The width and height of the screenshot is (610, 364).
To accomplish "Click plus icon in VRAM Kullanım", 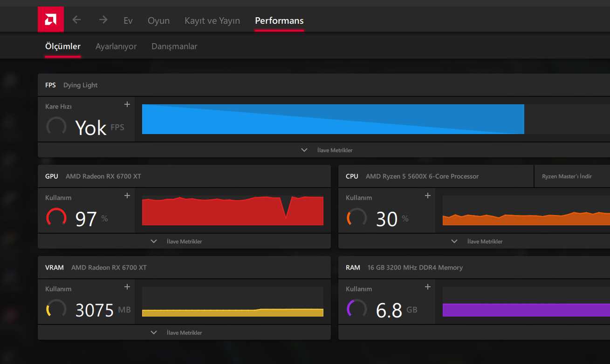I will [127, 287].
